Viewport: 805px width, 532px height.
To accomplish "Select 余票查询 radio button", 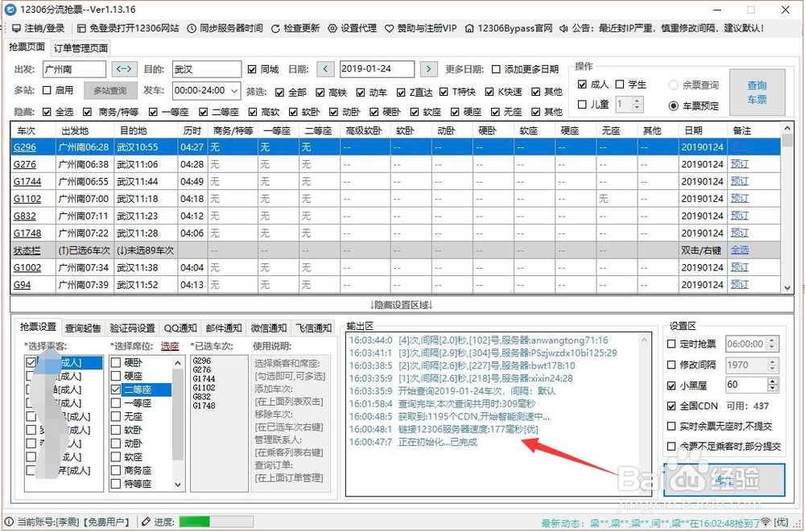I will coord(673,85).
